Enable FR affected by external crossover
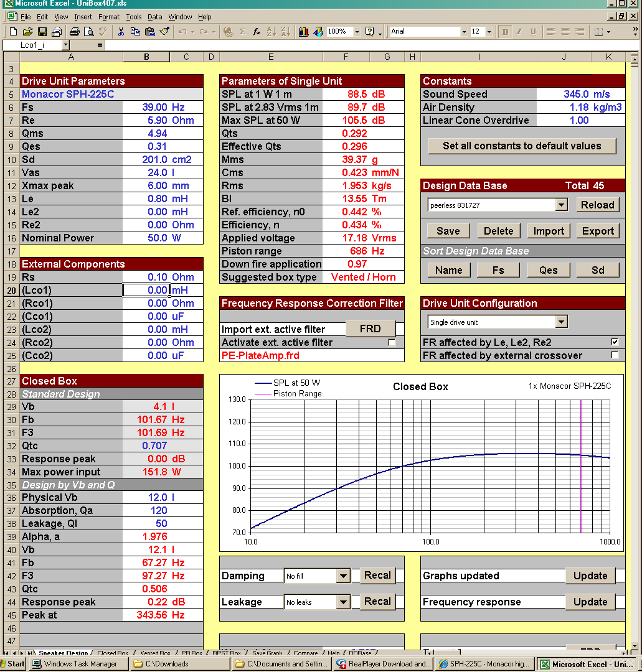Viewport: 642px width, 672px height. tap(615, 355)
